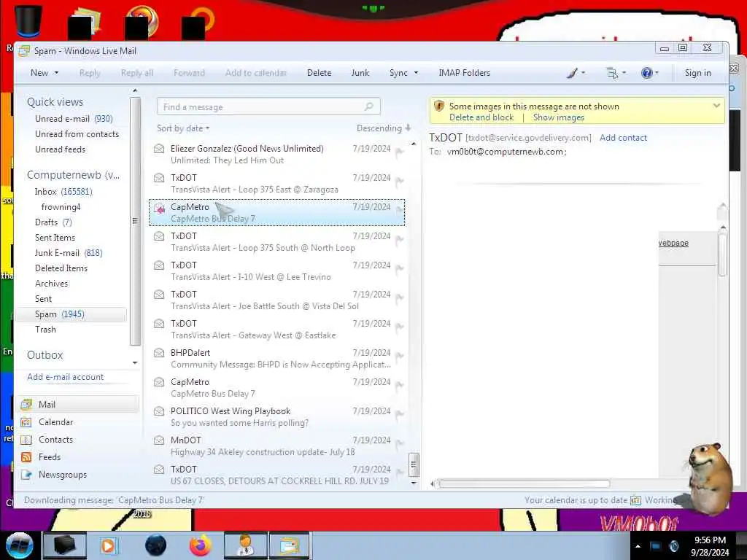Image resolution: width=747 pixels, height=560 pixels.
Task: Open the New message dropdown arrow
Action: coord(57,73)
